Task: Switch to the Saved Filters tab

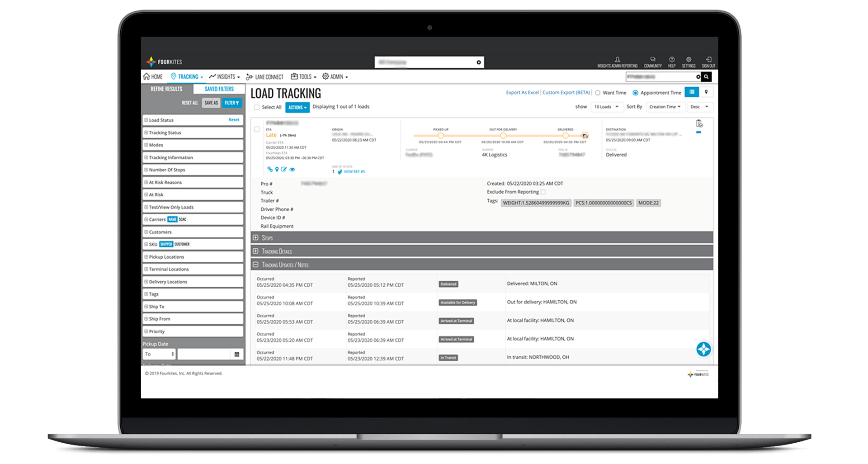Action: tap(219, 89)
